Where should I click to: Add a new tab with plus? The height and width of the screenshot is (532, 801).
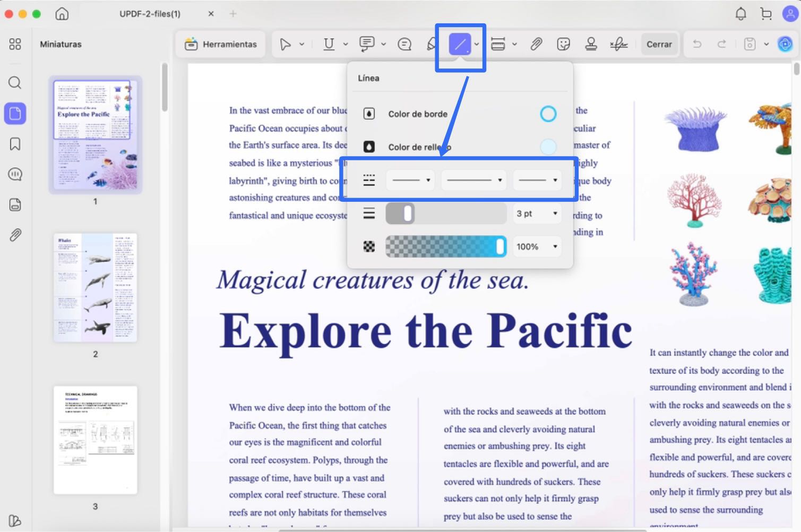click(233, 14)
